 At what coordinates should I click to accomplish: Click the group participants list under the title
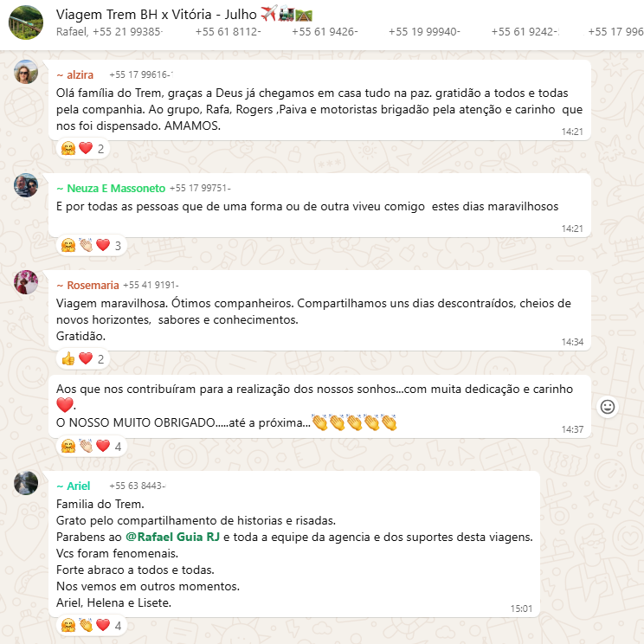[350, 32]
